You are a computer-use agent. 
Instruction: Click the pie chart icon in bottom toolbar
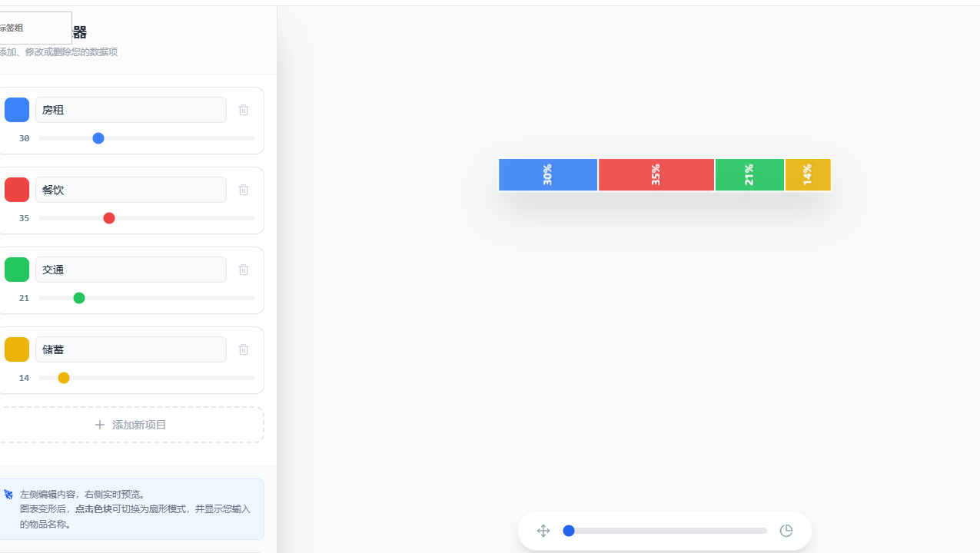(x=786, y=531)
